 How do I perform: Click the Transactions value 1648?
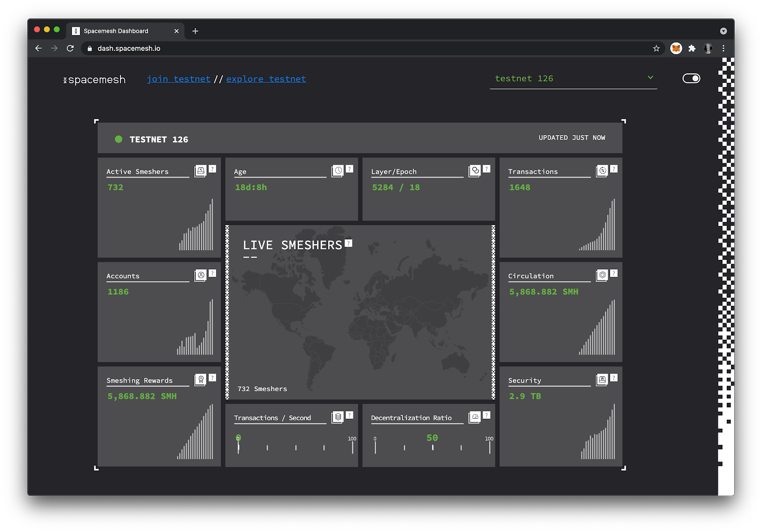coord(520,187)
